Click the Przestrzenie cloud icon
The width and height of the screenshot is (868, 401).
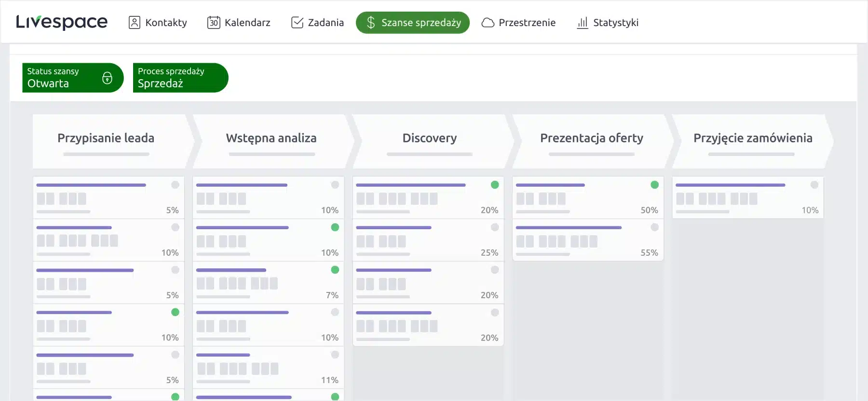coord(488,23)
